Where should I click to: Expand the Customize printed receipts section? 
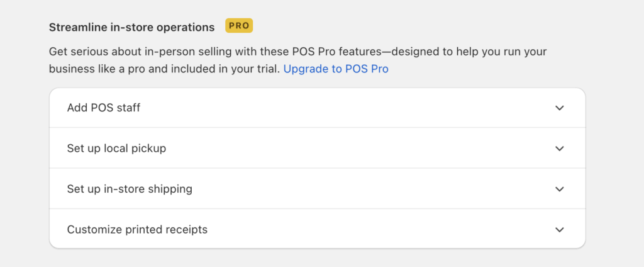tap(317, 229)
